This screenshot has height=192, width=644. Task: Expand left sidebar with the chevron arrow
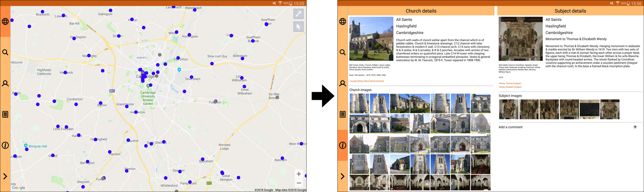point(5,176)
